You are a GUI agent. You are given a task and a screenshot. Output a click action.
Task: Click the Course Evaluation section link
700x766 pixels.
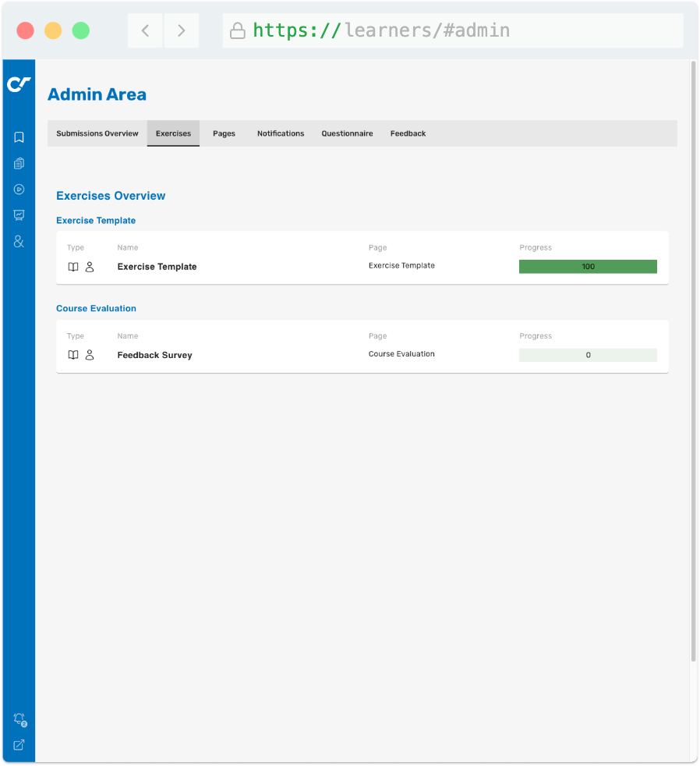click(96, 308)
